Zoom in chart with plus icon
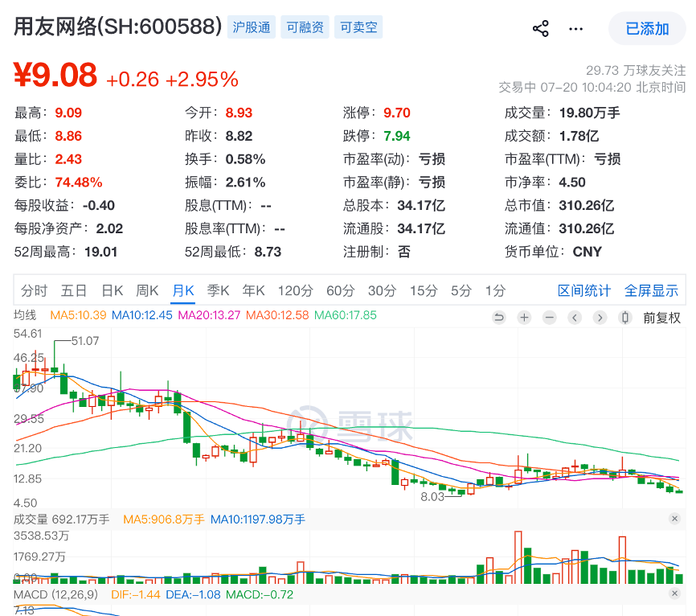Screen dimensions: 696x616 coord(524,318)
